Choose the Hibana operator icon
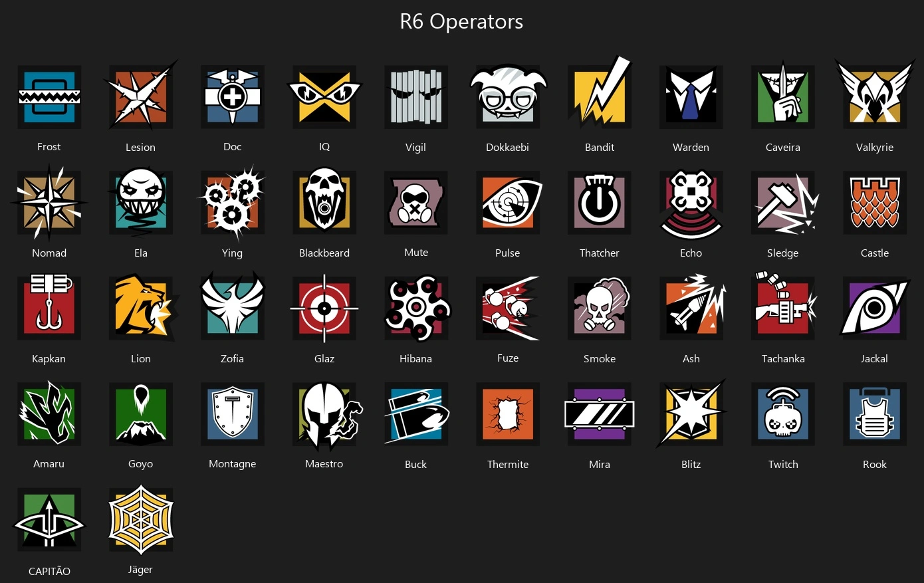This screenshot has height=583, width=924. pyautogui.click(x=417, y=307)
